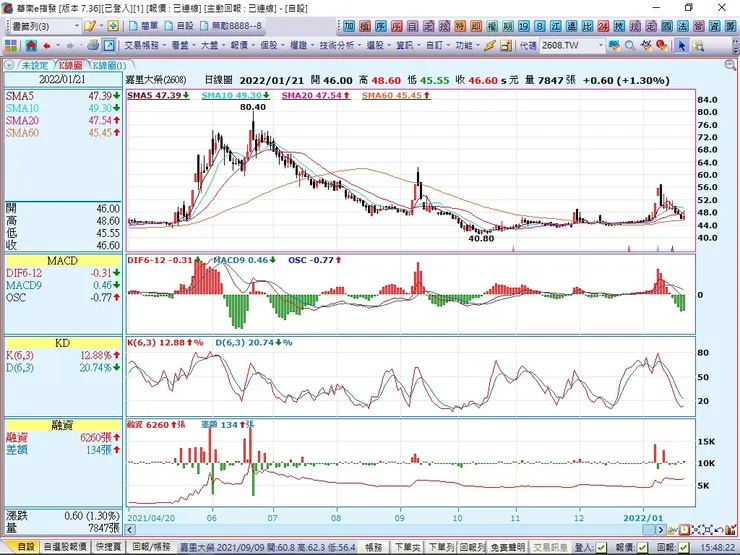Select the blue pointer cursor tool
Image resolution: width=740 pixels, height=555 pixels.
tap(681, 46)
